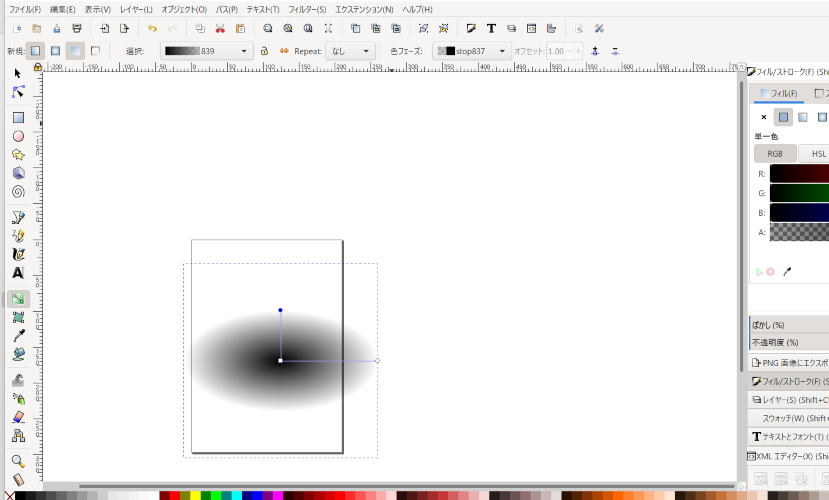The image size is (829, 500).
Task: Open the レイヤー(L) menu
Action: coord(136,10)
